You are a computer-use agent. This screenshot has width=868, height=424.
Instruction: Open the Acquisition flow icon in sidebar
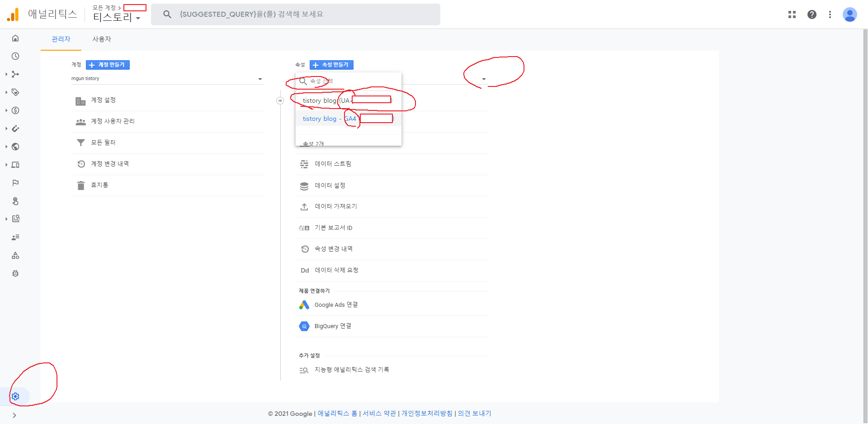point(15,74)
